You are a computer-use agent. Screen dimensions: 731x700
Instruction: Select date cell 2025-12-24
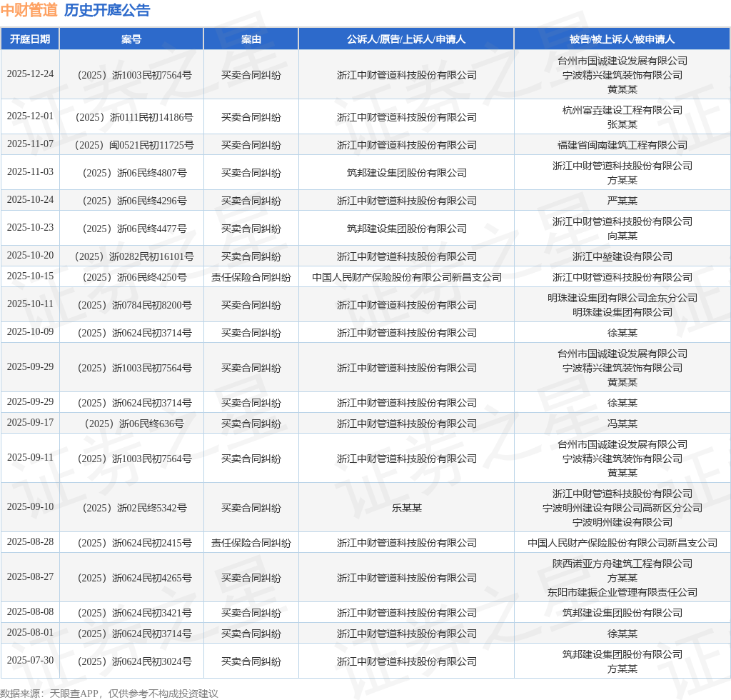click(x=30, y=74)
